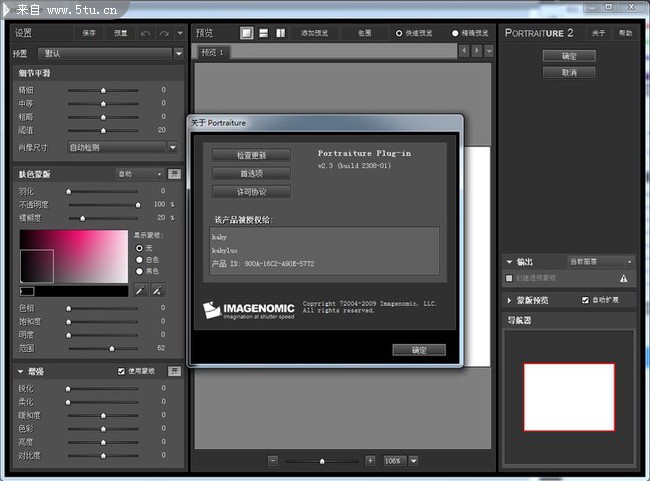Click 检查更新 in the About dialog
Viewport: 650px width, 481px height.
coord(251,155)
